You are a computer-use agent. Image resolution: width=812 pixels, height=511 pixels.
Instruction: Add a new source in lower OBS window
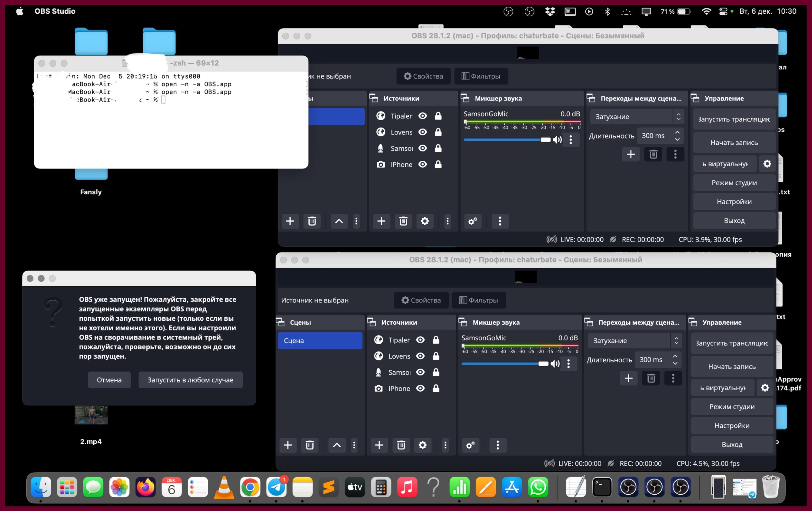(x=379, y=445)
